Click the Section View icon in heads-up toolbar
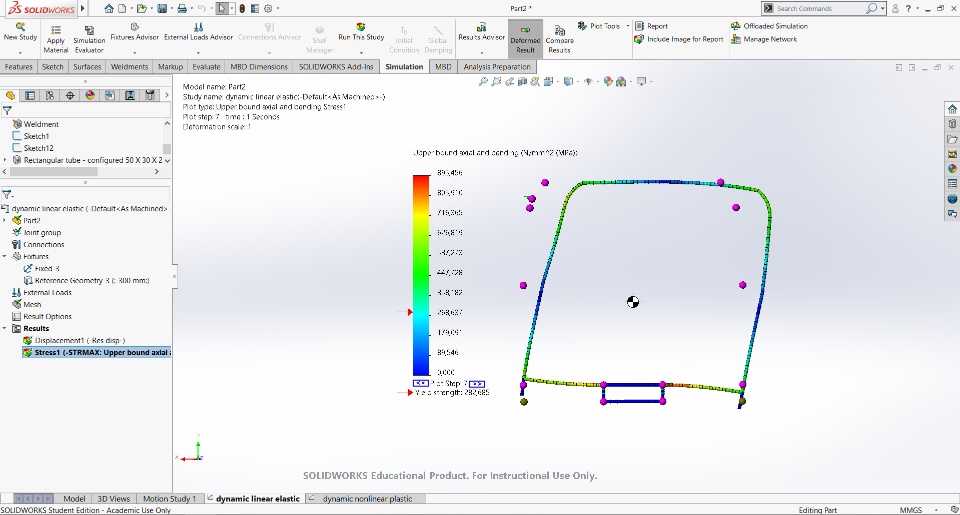The image size is (960, 515). (522, 81)
